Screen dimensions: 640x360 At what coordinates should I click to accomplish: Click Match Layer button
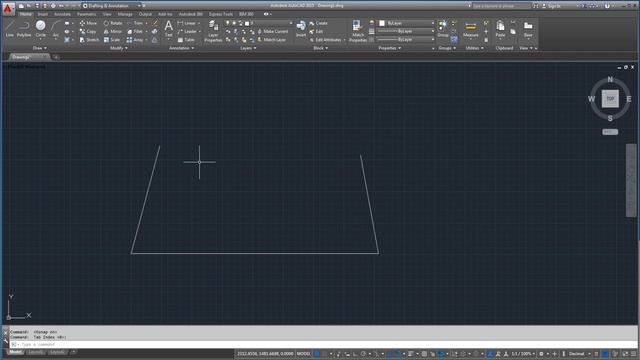pyautogui.click(x=271, y=40)
